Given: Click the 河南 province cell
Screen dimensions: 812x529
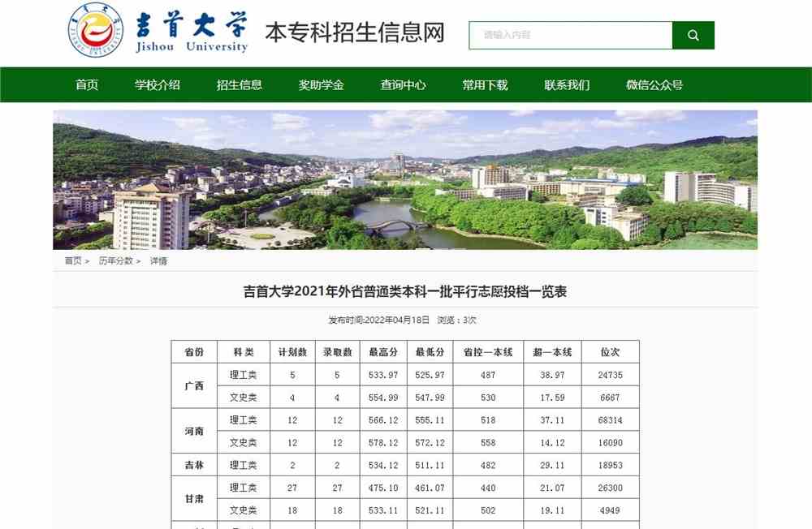Looking at the screenshot, I should (x=194, y=431).
